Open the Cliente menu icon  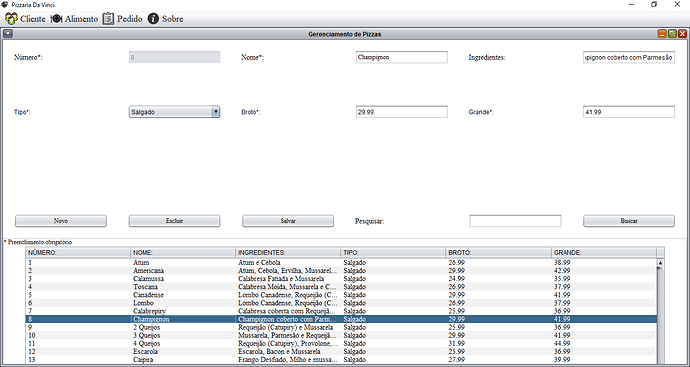click(11, 19)
